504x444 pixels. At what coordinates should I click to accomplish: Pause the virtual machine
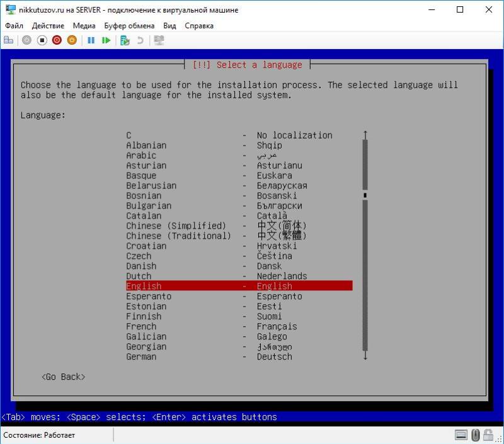coord(92,40)
